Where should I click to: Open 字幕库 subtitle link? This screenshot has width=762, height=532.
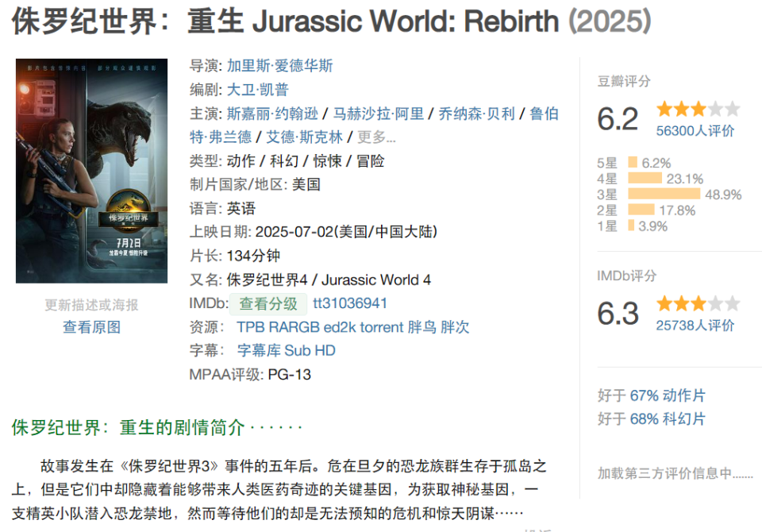coord(259,351)
